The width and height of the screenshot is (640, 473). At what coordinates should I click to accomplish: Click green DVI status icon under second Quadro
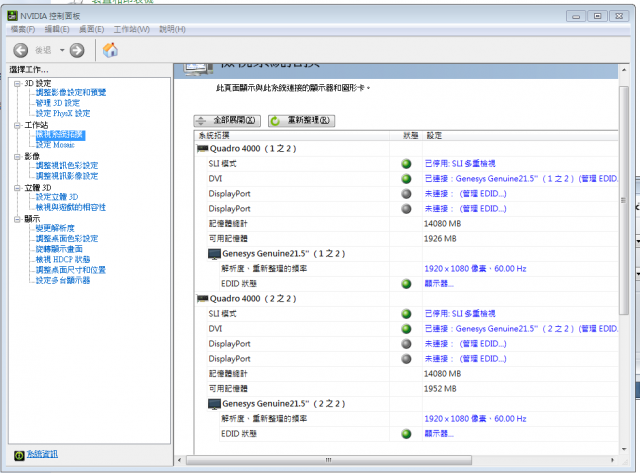tap(406, 329)
